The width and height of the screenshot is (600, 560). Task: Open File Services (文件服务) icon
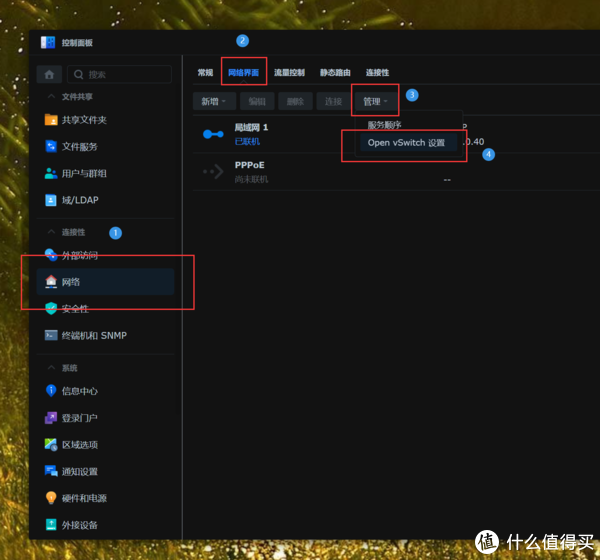[51, 146]
